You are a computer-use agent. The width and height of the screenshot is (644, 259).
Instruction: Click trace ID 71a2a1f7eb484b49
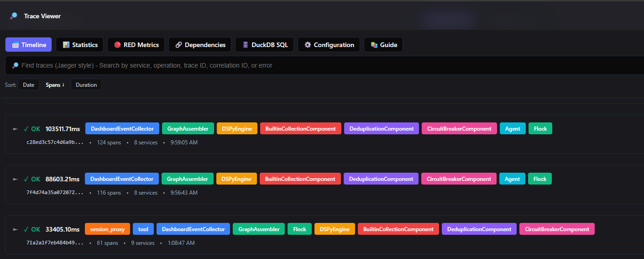[55, 243]
